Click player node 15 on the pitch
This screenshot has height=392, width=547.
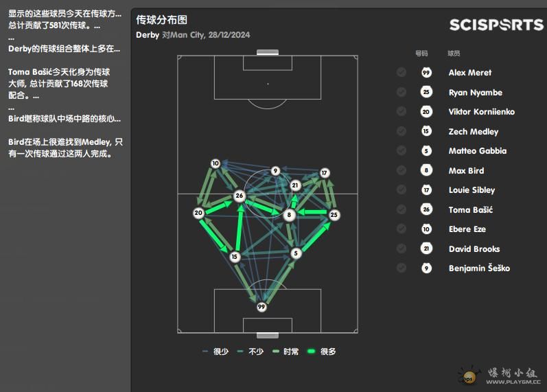click(x=235, y=257)
